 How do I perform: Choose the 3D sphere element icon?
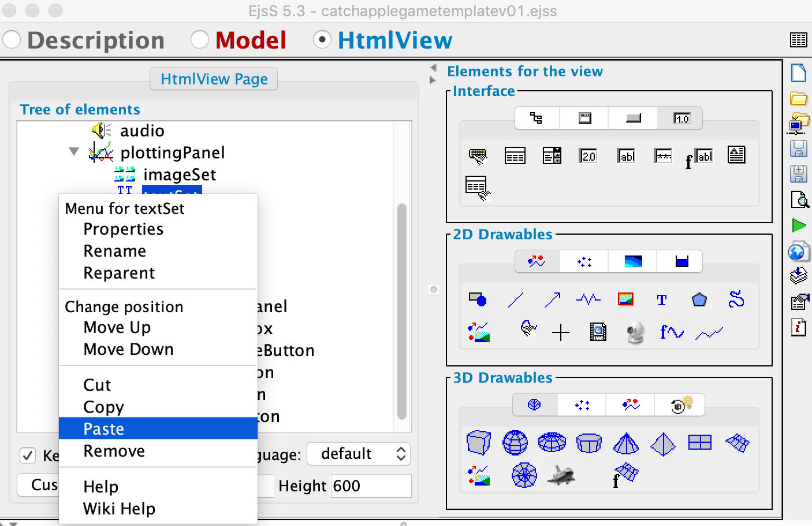coord(515,443)
